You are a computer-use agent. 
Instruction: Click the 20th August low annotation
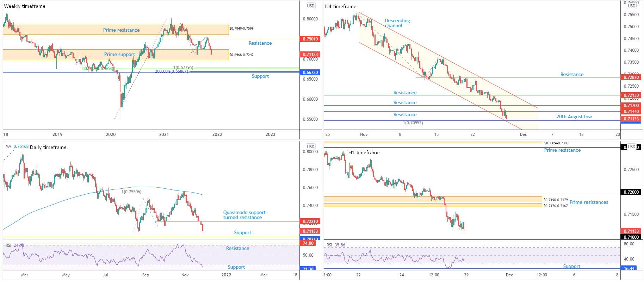click(574, 117)
